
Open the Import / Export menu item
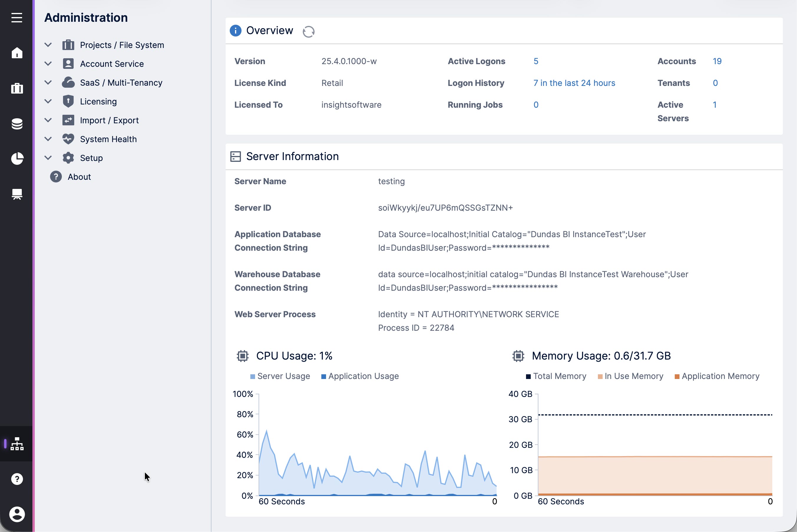click(x=109, y=120)
